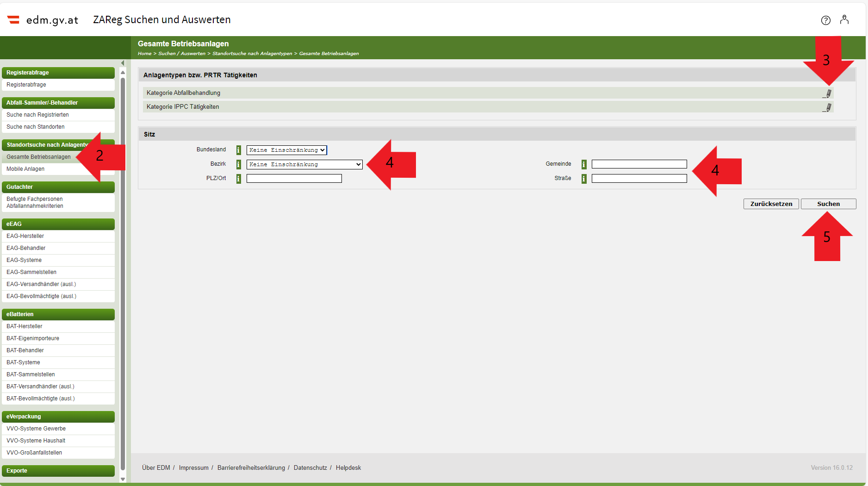Open the help question mark icon

click(x=825, y=20)
